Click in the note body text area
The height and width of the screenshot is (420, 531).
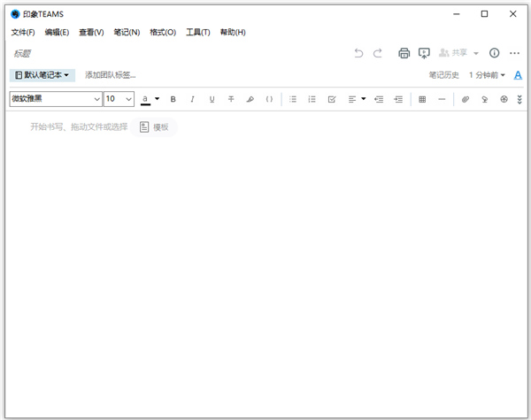coord(265,264)
